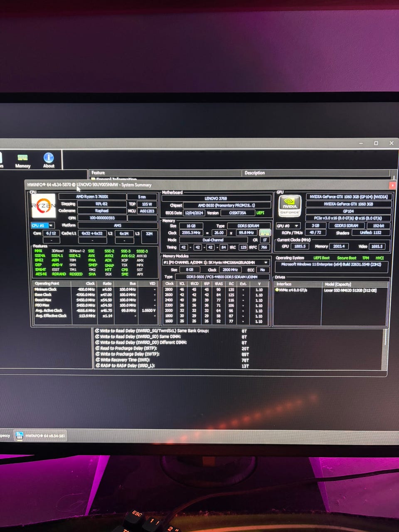Click the Ryzen CPU logo image
399x532 pixels.
pyautogui.click(x=44, y=206)
